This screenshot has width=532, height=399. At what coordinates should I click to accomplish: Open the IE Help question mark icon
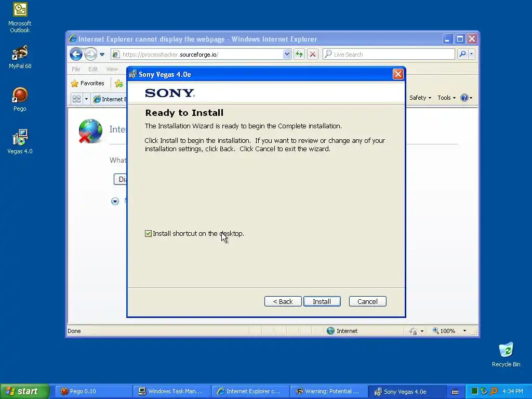(464, 98)
